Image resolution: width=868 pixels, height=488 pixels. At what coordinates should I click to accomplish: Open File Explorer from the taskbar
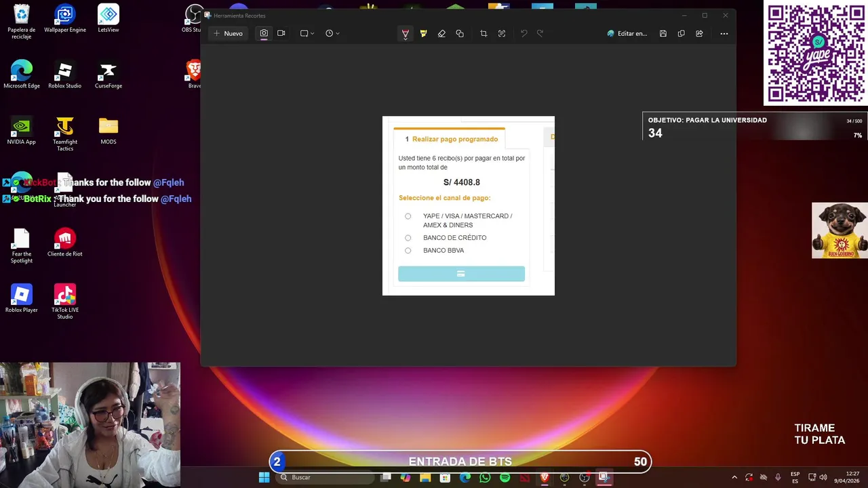[425, 478]
